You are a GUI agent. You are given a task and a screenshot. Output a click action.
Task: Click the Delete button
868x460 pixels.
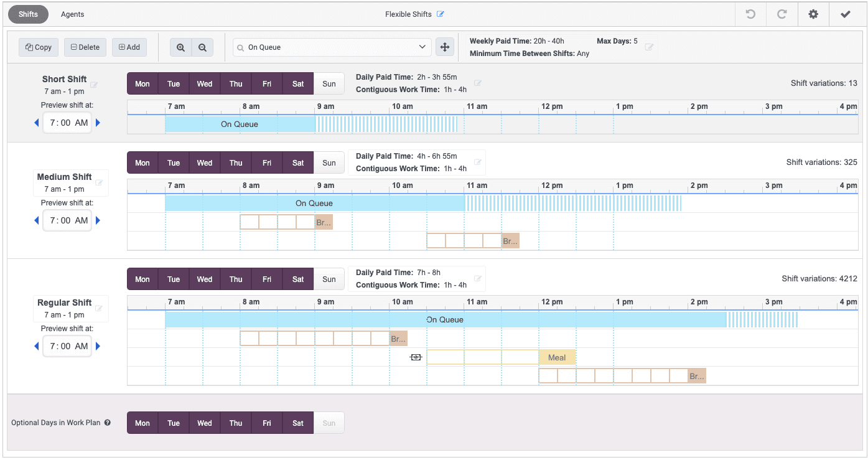tap(85, 47)
